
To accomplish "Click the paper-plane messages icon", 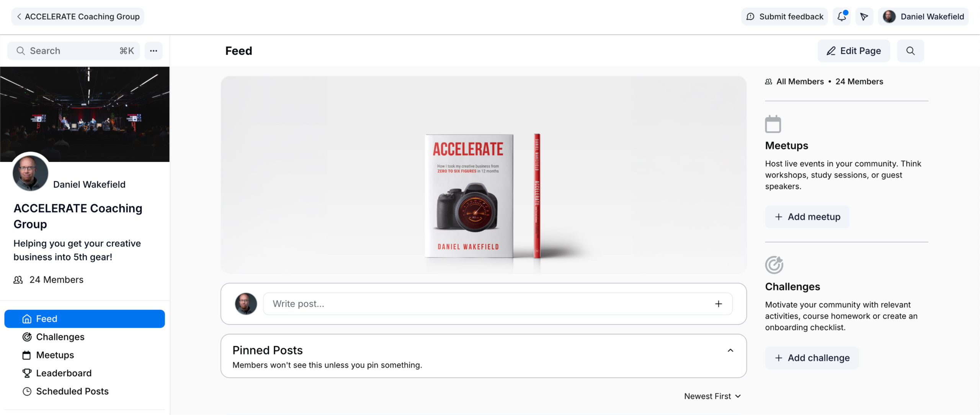I will point(864,16).
